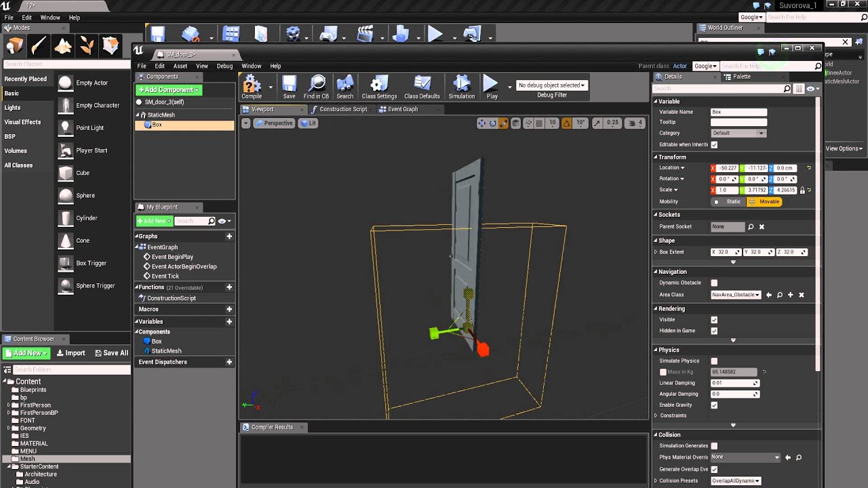
Task: Toggle Generate Overlap Events checkbox
Action: pos(714,469)
